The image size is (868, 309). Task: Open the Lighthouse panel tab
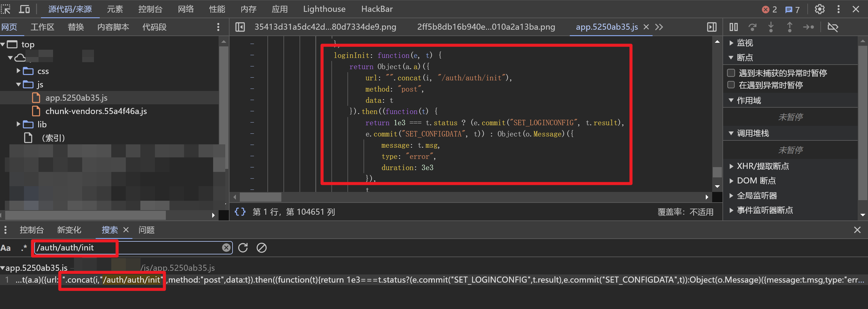324,9
